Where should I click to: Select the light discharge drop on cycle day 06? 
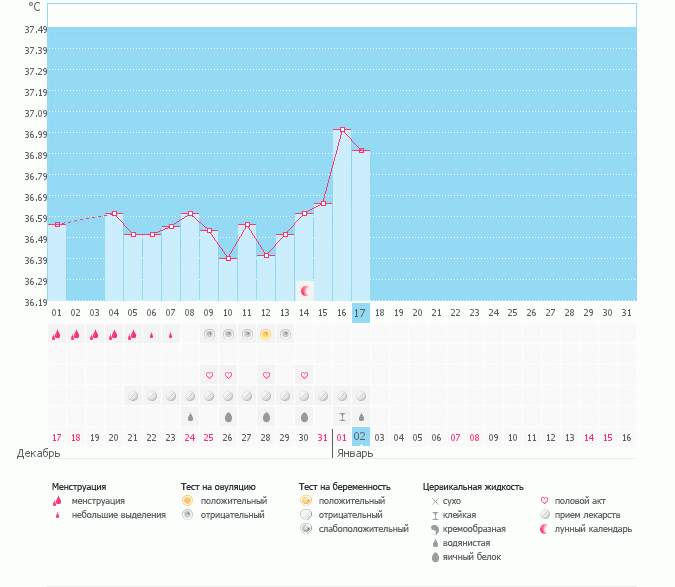tap(151, 335)
